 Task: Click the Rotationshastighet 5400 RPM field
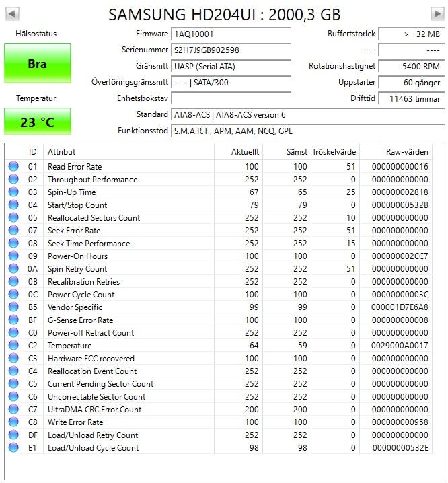click(410, 66)
